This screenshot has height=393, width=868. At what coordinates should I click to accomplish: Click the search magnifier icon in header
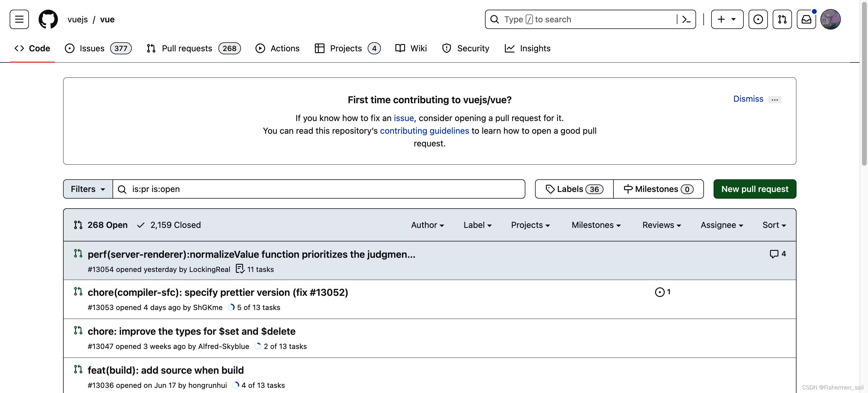[494, 19]
